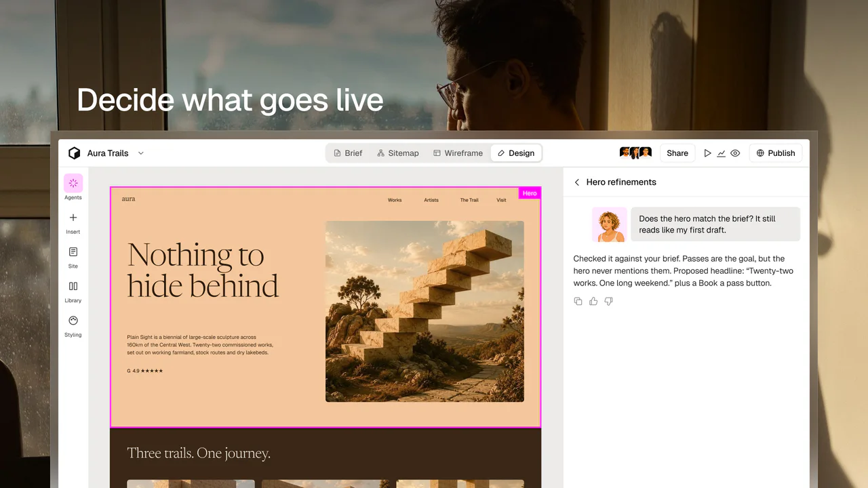
Task: Click the user avatar in chat
Action: (x=609, y=224)
